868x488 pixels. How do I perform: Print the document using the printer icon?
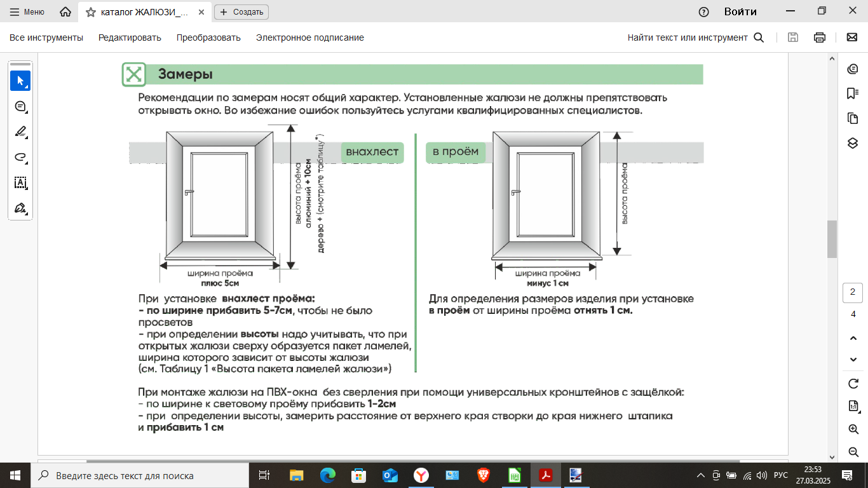820,37
